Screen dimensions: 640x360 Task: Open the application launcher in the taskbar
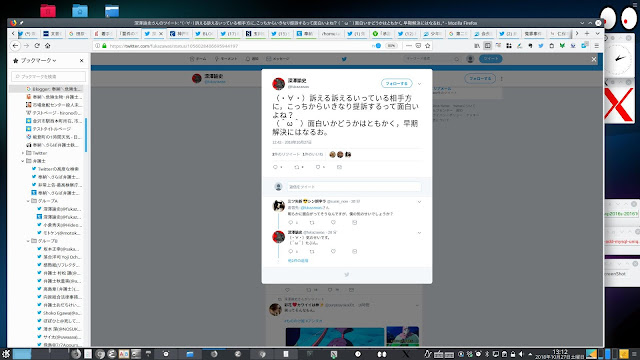coord(6,354)
